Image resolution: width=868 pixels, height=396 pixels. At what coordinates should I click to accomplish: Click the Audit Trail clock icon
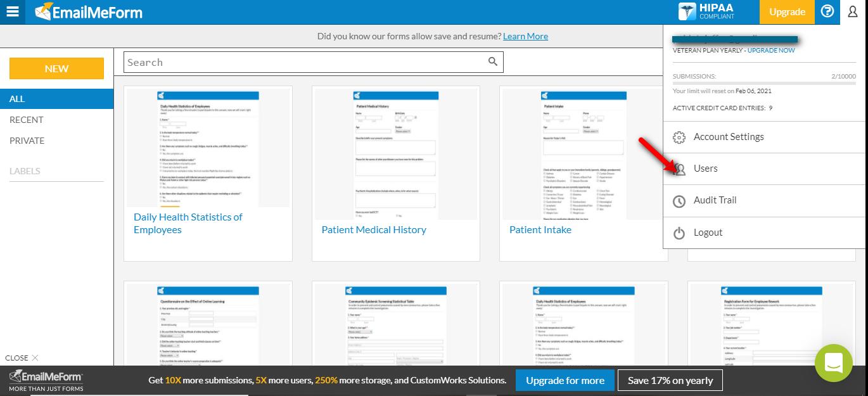679,201
